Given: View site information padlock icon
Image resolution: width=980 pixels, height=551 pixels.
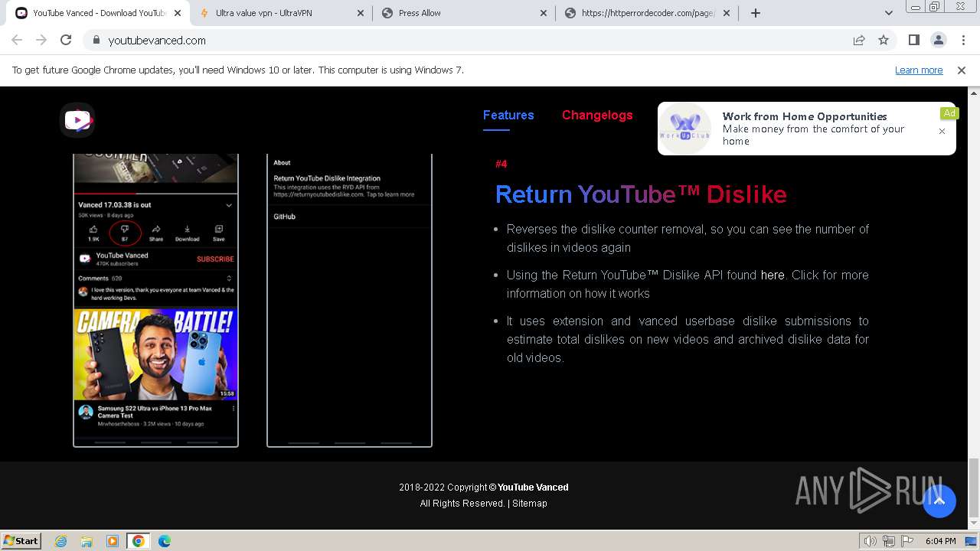Looking at the screenshot, I should (x=96, y=41).
